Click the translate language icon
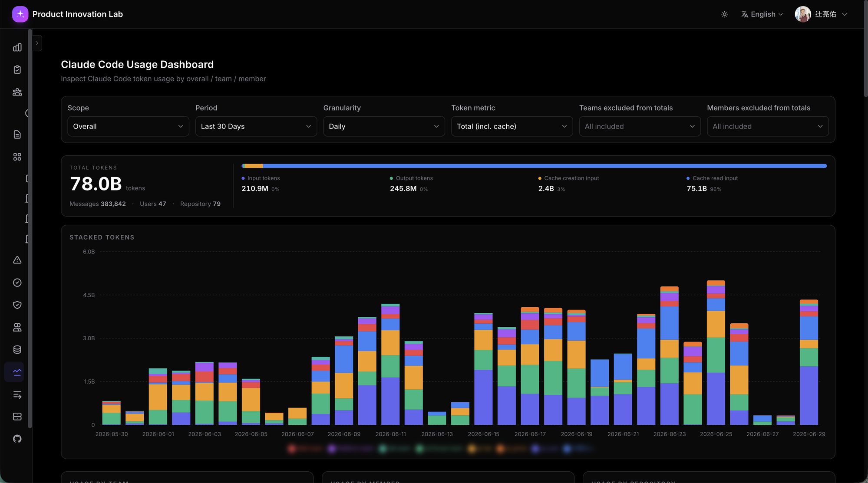This screenshot has height=483, width=868. 745,14
